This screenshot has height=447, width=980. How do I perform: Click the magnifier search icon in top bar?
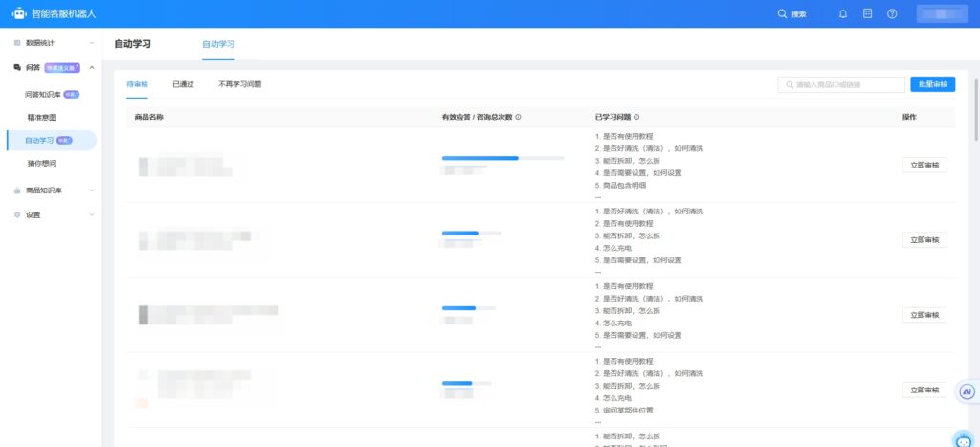pyautogui.click(x=782, y=13)
